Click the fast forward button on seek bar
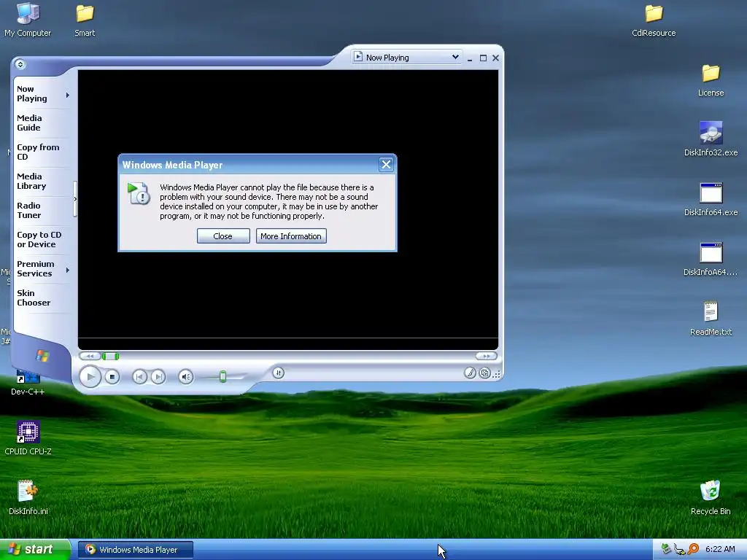This screenshot has width=747, height=560. pos(487,356)
